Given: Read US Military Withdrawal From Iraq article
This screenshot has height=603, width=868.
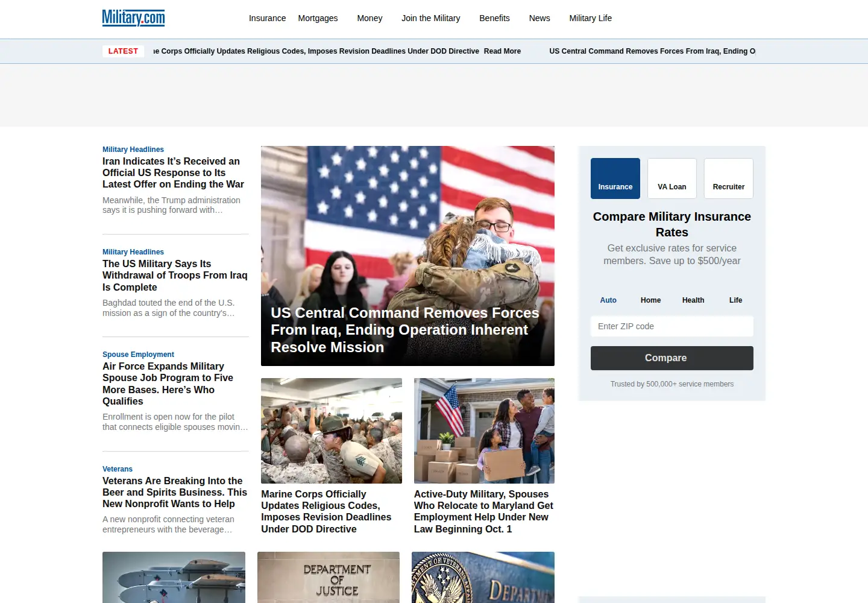Looking at the screenshot, I should click(x=175, y=276).
